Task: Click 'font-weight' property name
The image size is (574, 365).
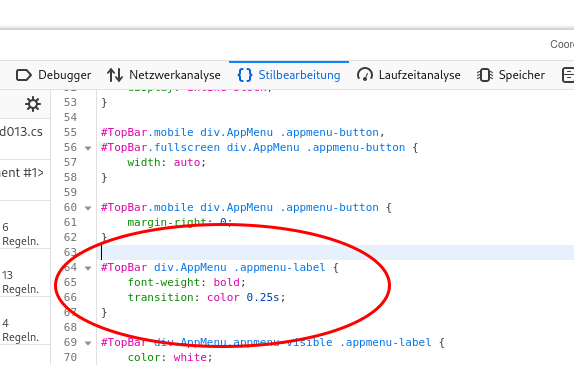Action: click(164, 282)
